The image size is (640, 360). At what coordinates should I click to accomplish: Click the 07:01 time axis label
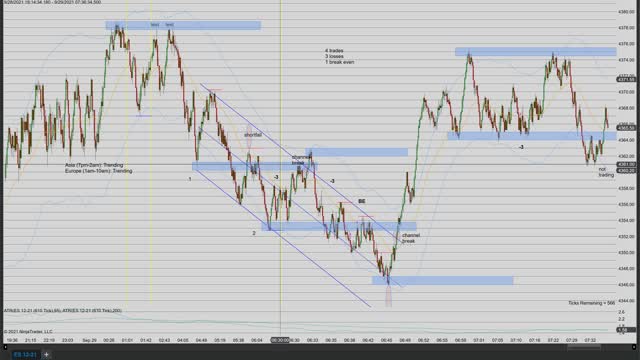point(479,340)
